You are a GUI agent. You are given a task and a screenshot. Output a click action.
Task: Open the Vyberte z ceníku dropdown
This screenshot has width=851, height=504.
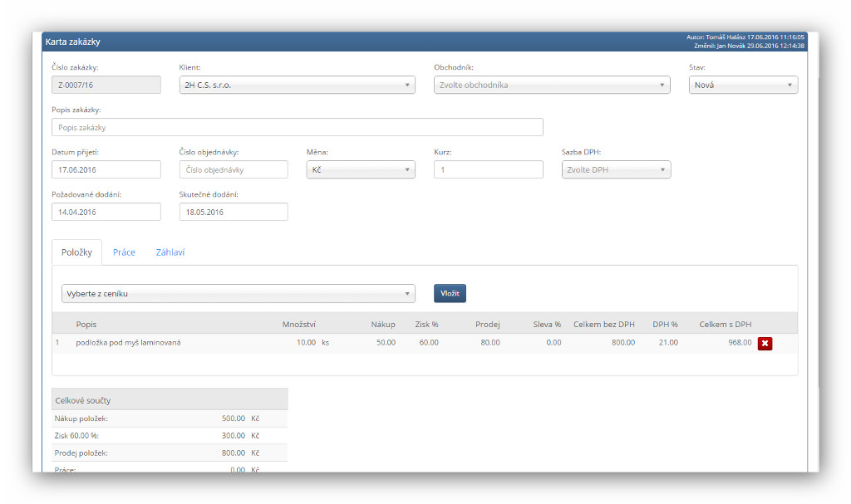coord(238,293)
